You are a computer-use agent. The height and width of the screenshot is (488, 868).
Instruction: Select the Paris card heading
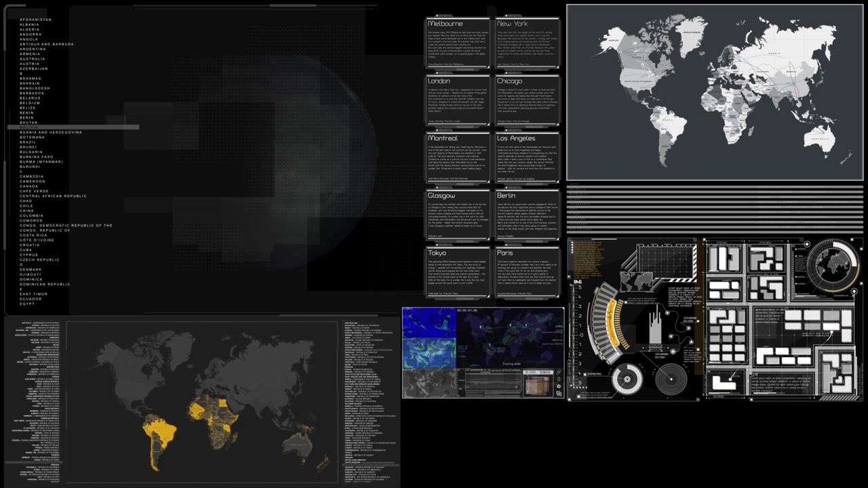coord(505,253)
